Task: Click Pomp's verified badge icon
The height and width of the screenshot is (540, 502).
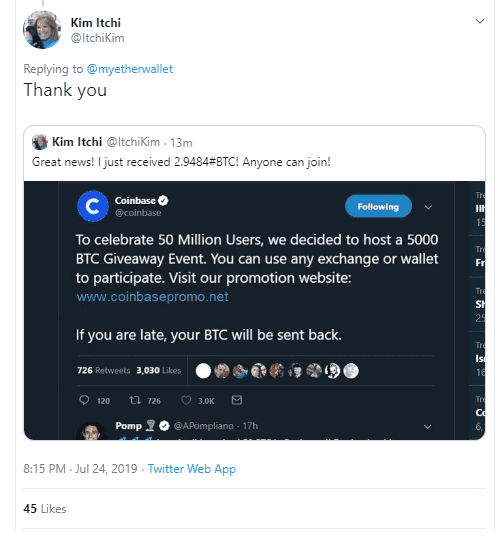Action: click(165, 426)
